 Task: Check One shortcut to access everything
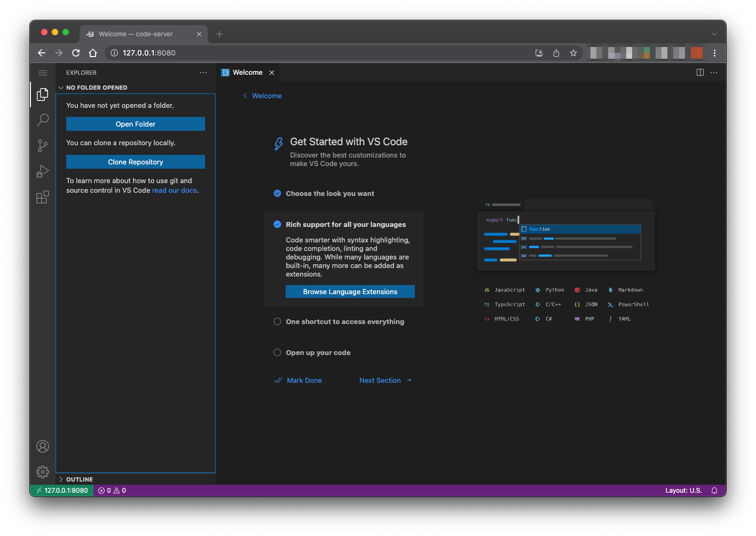278,321
